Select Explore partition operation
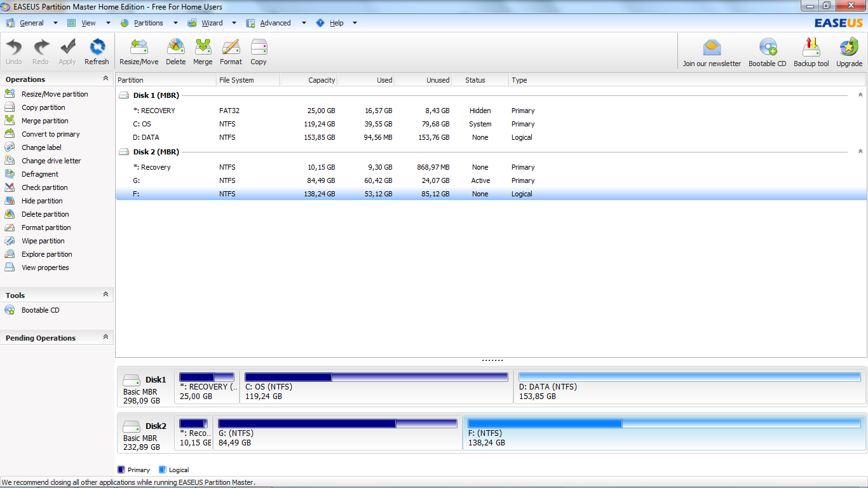The image size is (868, 488). [x=47, y=254]
